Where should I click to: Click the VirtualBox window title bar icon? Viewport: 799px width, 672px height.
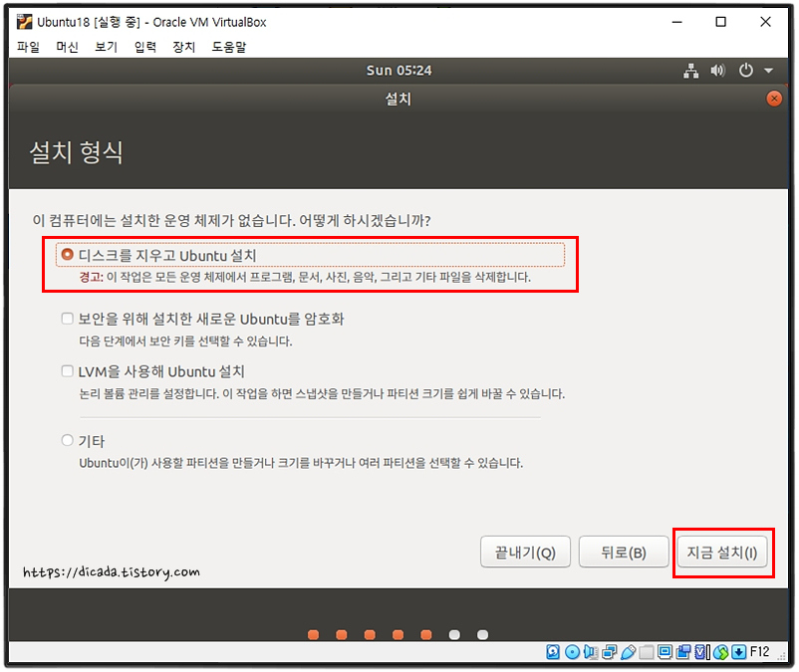click(24, 22)
